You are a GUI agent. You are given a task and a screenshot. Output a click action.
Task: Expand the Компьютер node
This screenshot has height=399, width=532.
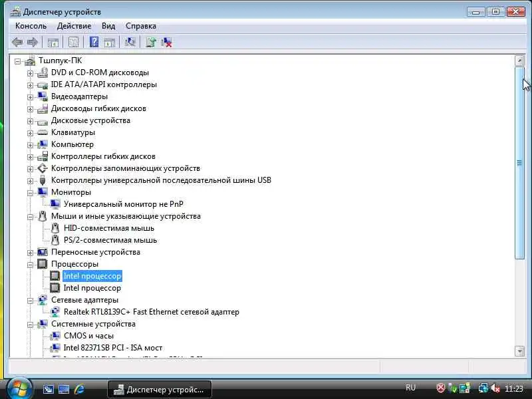pyautogui.click(x=30, y=145)
